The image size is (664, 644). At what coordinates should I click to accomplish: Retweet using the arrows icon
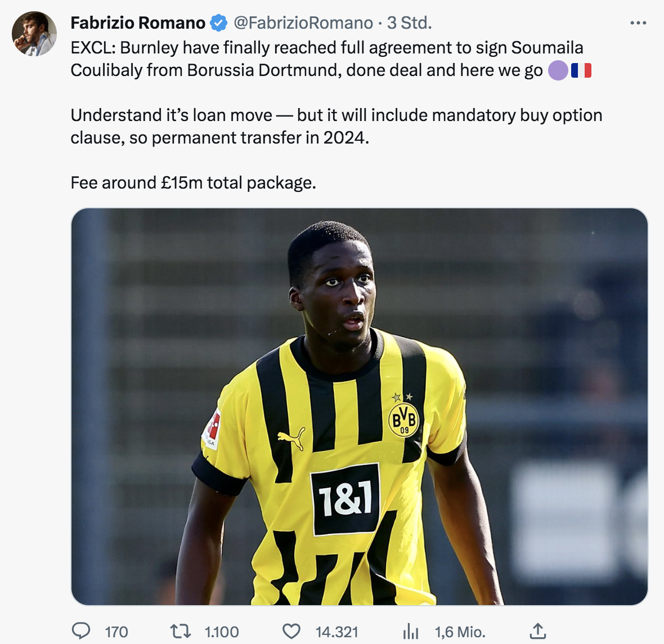[x=181, y=631]
